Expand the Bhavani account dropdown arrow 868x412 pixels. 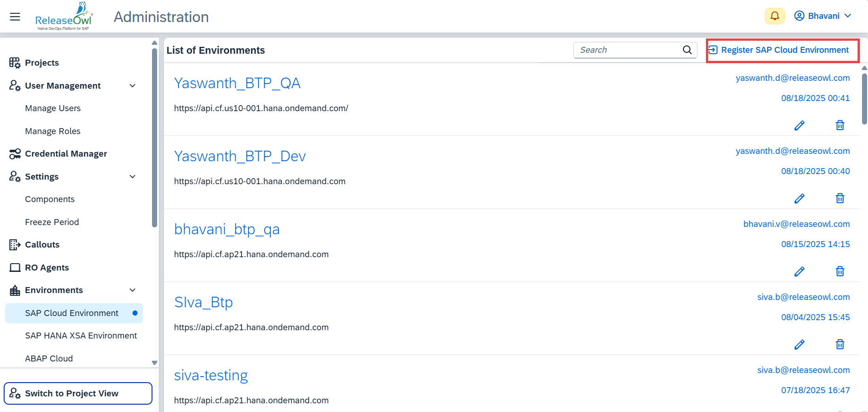tap(848, 16)
